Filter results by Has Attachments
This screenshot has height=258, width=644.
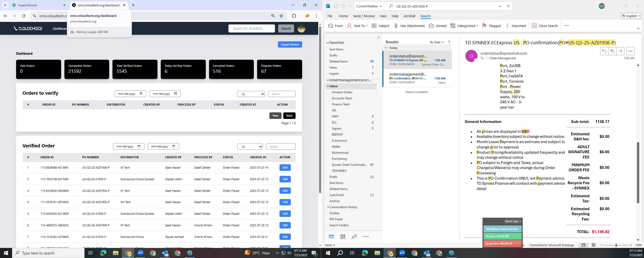[x=409, y=26]
